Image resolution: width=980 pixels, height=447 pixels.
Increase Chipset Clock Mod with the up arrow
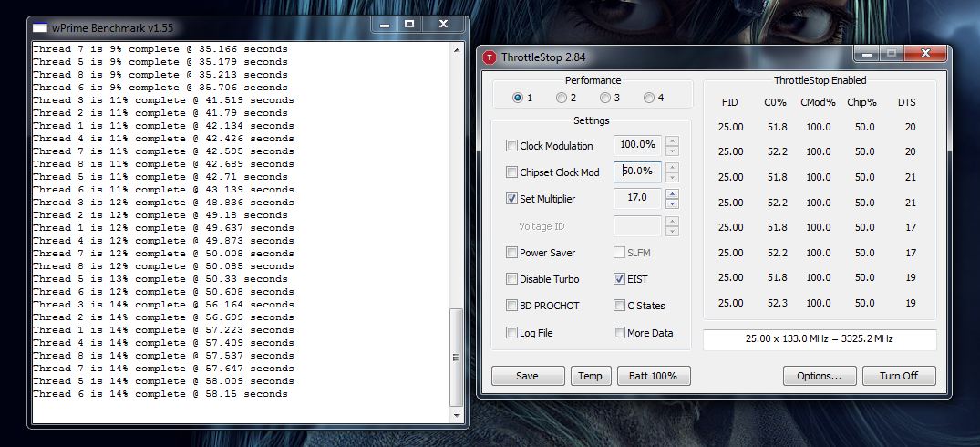[x=672, y=168]
